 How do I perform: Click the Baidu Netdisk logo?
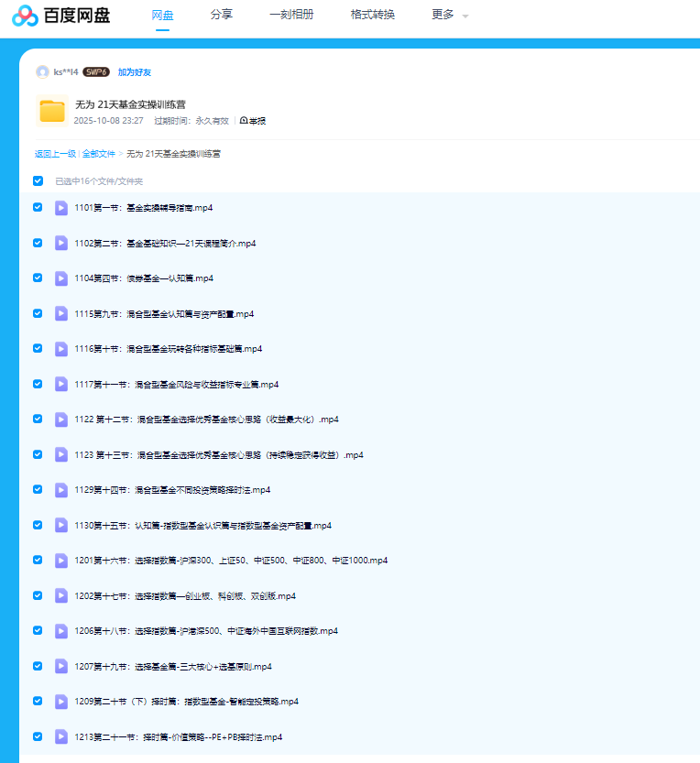61,16
